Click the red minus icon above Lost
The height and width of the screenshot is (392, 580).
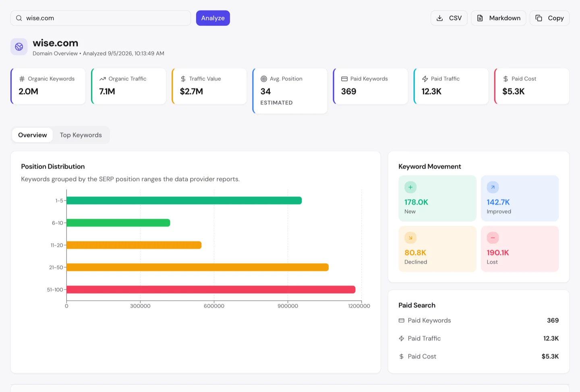pyautogui.click(x=493, y=238)
